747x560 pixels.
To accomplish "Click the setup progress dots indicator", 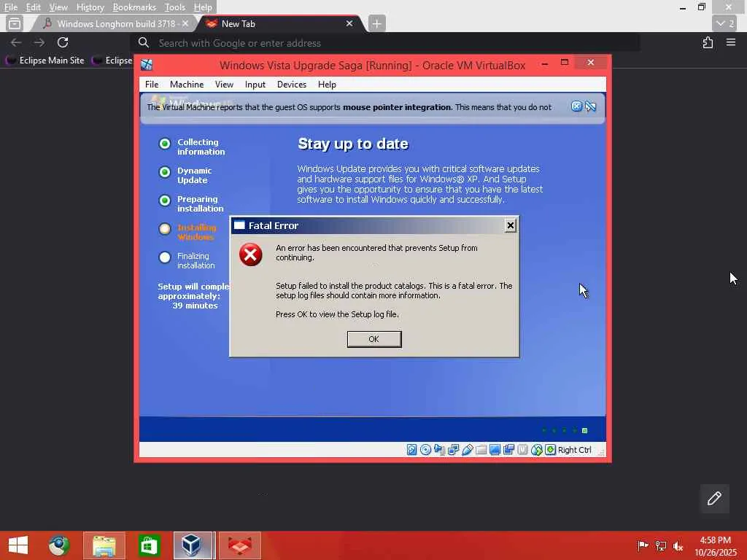I will (x=565, y=430).
